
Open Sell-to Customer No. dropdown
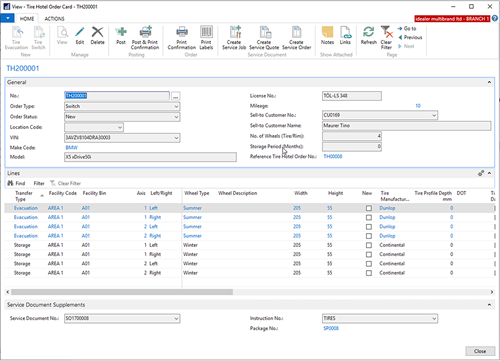[434, 115]
